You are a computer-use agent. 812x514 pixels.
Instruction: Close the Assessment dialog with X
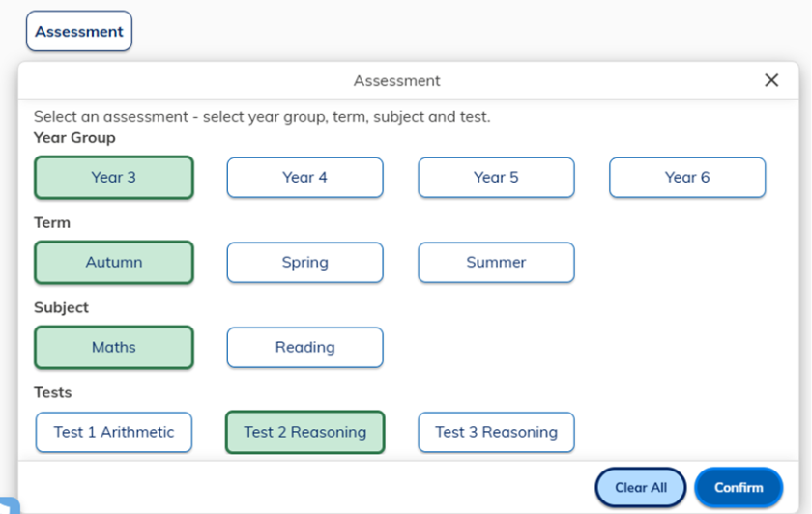pyautogui.click(x=771, y=80)
